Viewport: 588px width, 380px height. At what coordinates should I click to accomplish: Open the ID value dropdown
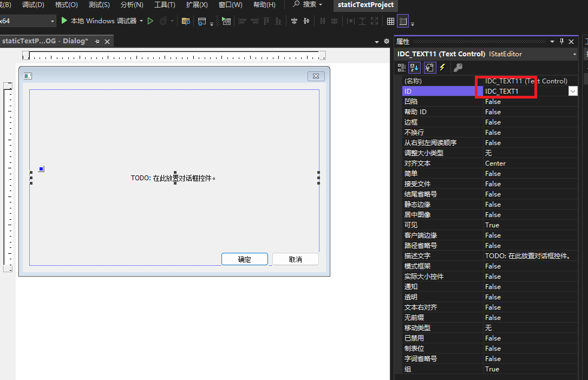[x=573, y=91]
